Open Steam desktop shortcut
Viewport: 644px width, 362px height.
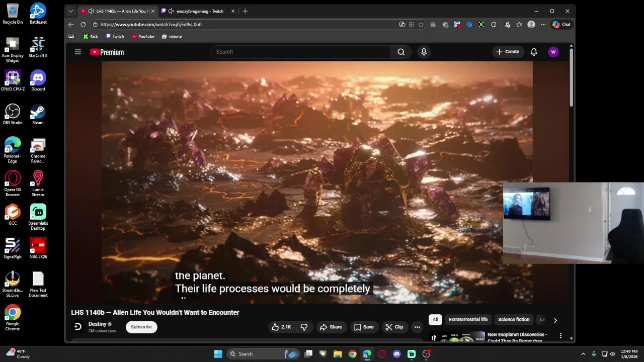(x=38, y=114)
